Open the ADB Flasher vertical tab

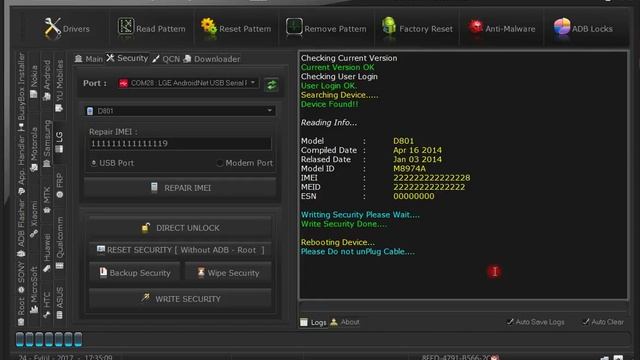21,228
